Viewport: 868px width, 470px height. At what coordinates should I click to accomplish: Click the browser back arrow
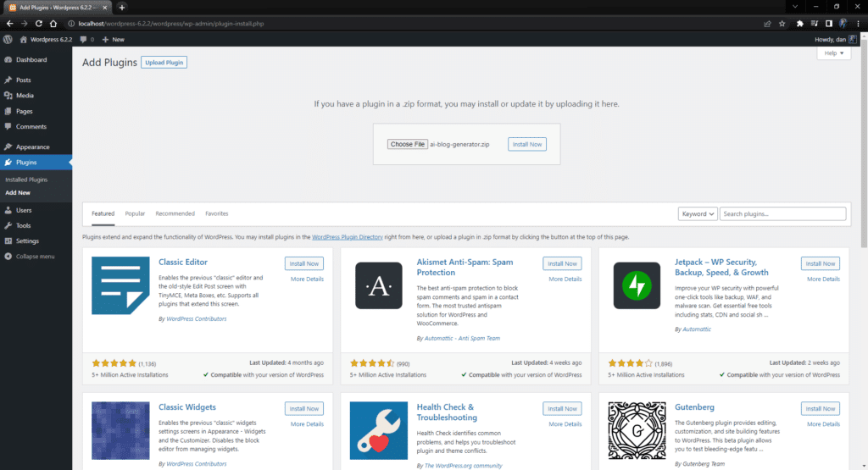click(x=9, y=24)
